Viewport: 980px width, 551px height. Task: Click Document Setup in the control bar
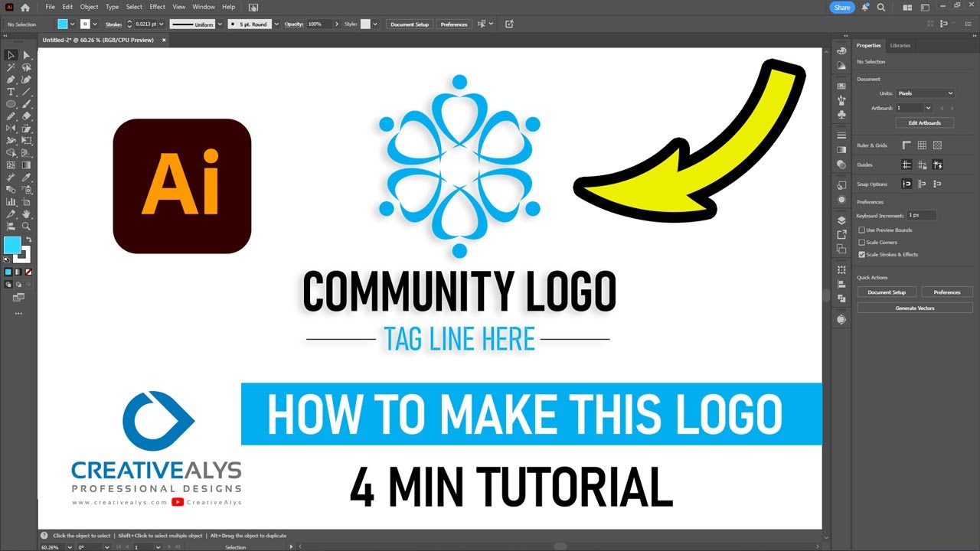[410, 24]
